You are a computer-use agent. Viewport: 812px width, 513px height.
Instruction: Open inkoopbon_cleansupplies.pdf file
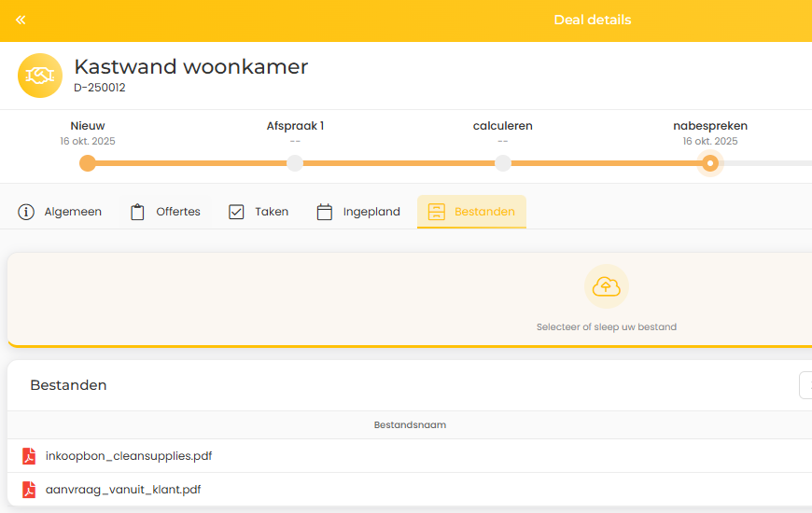[129, 456]
